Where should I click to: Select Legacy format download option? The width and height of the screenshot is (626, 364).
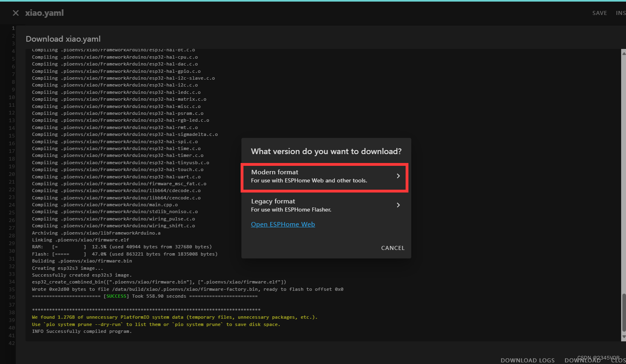point(326,205)
